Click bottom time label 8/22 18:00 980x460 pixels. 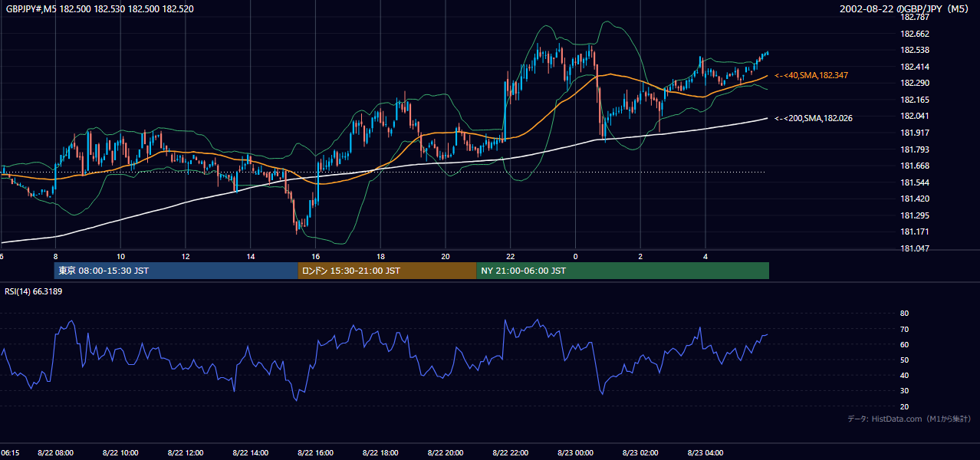click(x=380, y=453)
